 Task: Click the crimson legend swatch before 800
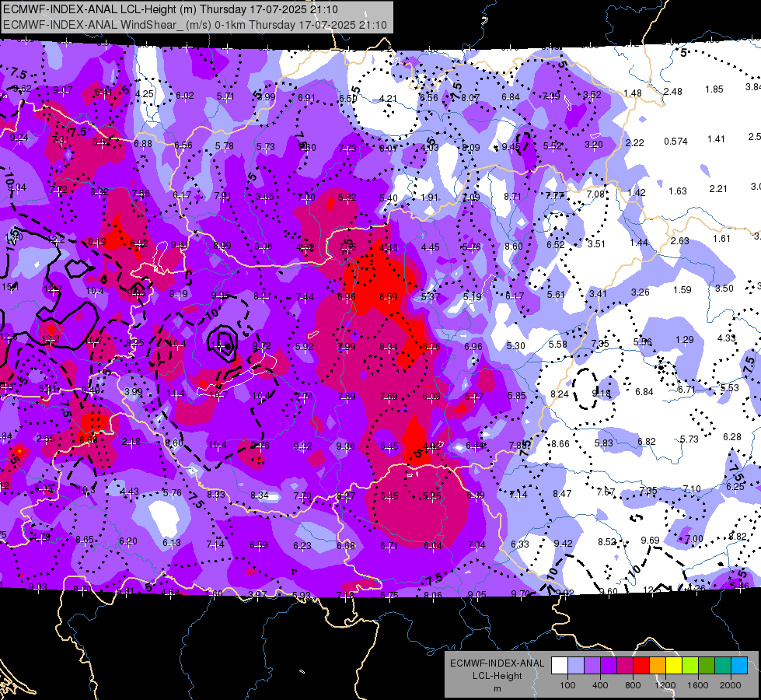[625, 665]
